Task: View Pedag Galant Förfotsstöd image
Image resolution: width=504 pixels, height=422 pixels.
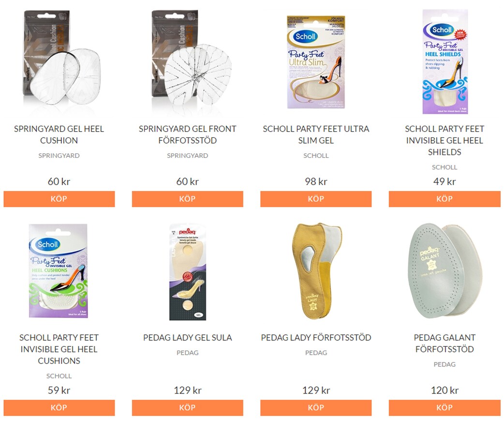Action: (445, 271)
